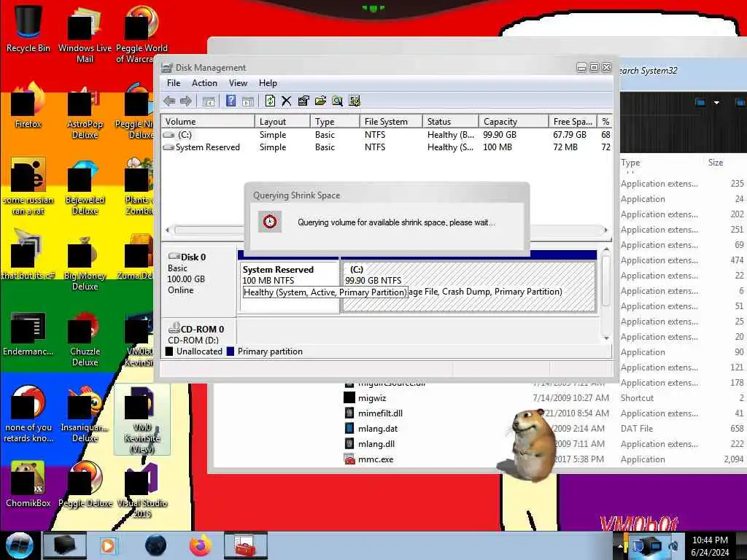Select the Recycle Bin desktop icon
Screen dimensions: 747x560
[x=28, y=28]
